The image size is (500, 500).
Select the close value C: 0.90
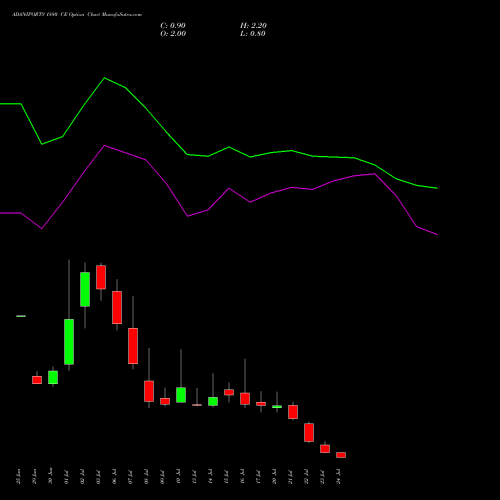[x=173, y=26]
